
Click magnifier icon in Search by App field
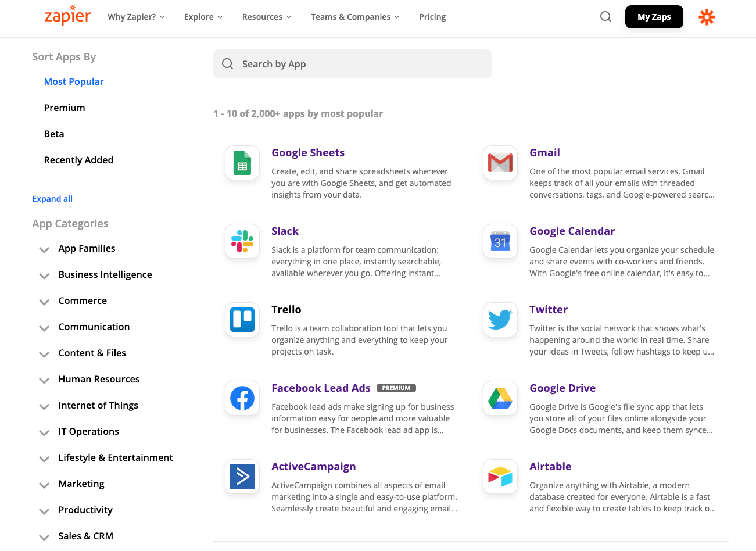pyautogui.click(x=228, y=64)
